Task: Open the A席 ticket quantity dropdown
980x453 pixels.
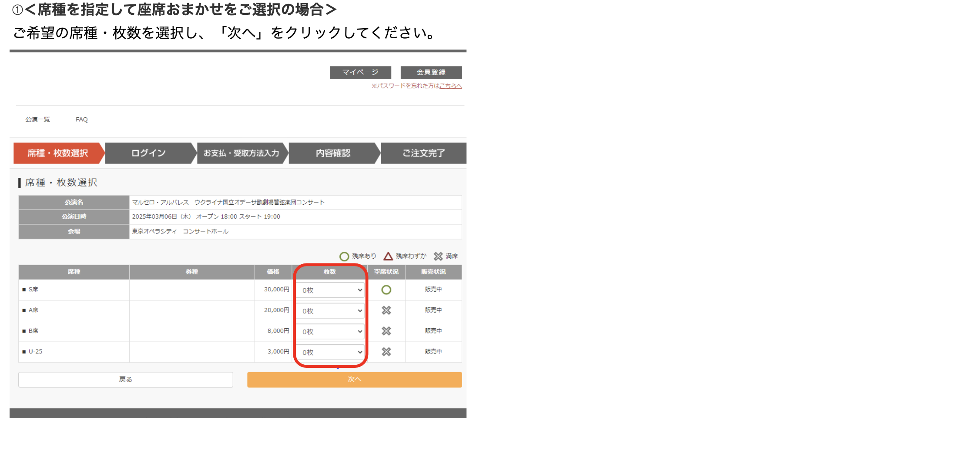Action: [330, 311]
